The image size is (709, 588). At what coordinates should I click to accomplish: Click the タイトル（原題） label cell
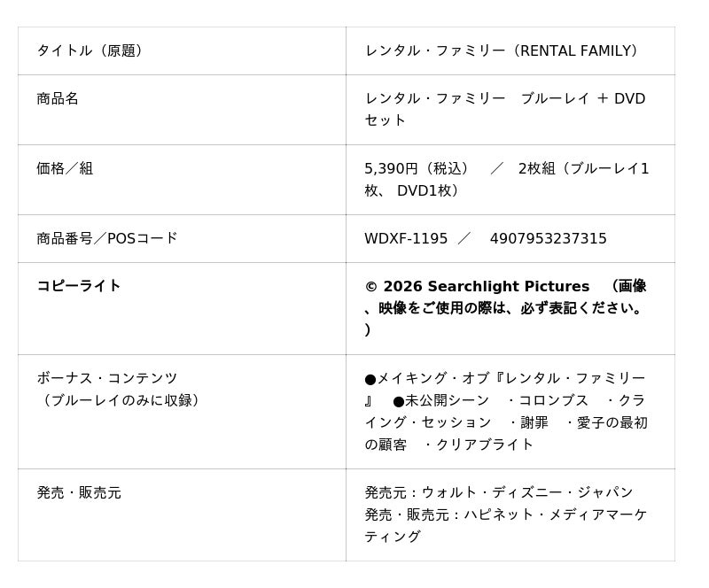click(90, 50)
